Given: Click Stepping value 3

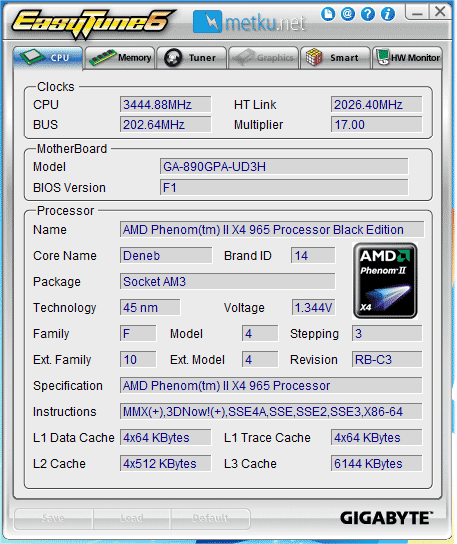Looking at the screenshot, I should [387, 333].
